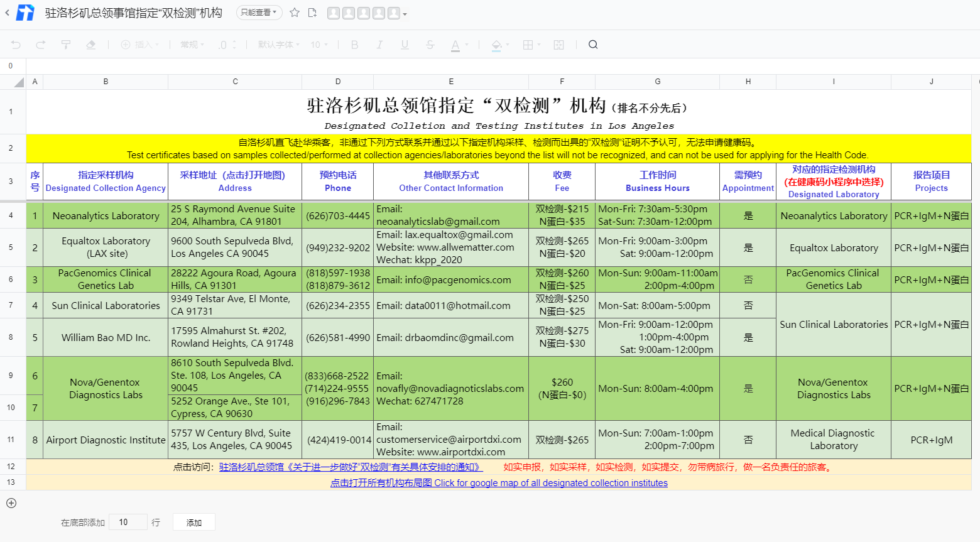Click the add sheet plus circle icon
This screenshot has height=542, width=980.
(11, 503)
